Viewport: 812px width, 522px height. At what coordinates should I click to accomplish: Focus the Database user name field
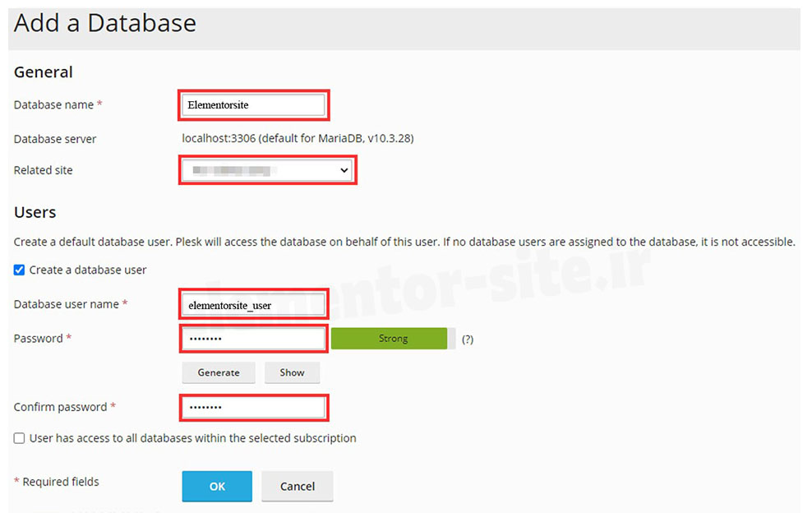pos(254,305)
